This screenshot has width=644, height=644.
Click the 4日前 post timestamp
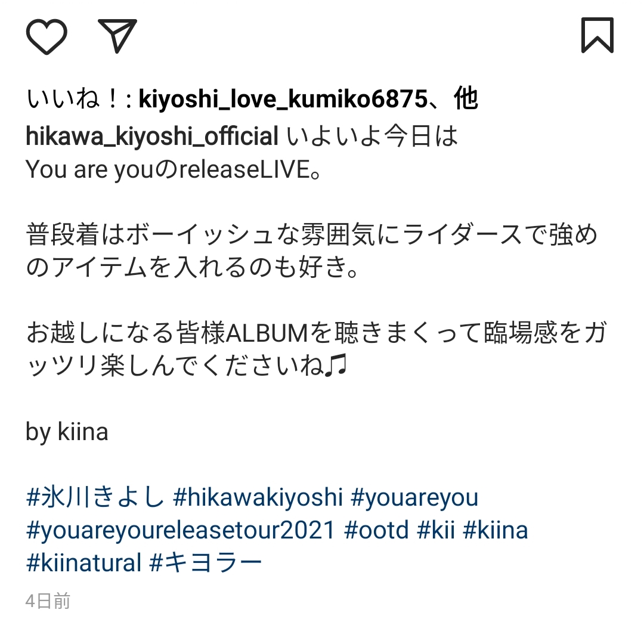click(48, 601)
